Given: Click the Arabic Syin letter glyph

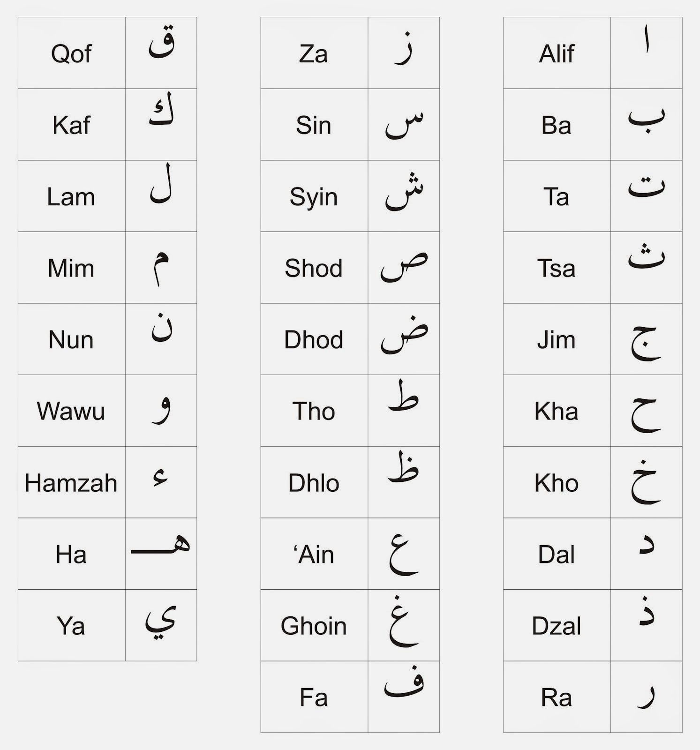Looking at the screenshot, I should tap(404, 192).
